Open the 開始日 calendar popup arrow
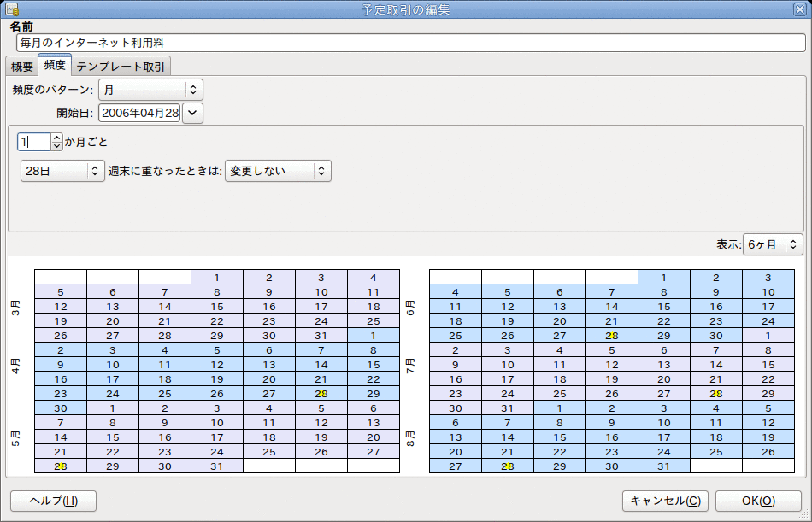The height and width of the screenshot is (522, 812). pos(192,113)
